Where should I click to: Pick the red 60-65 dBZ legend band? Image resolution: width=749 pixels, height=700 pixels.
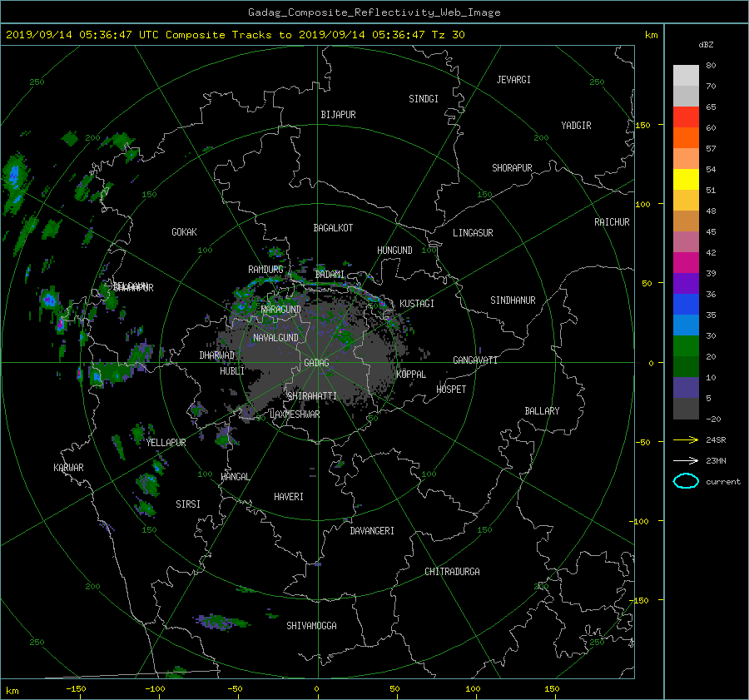686,117
